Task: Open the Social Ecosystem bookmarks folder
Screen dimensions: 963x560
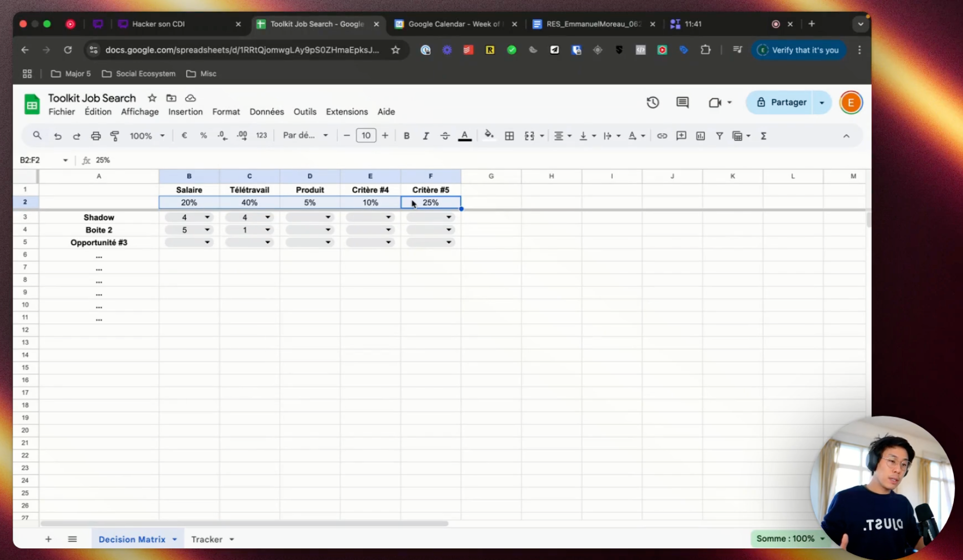Action: tap(139, 74)
